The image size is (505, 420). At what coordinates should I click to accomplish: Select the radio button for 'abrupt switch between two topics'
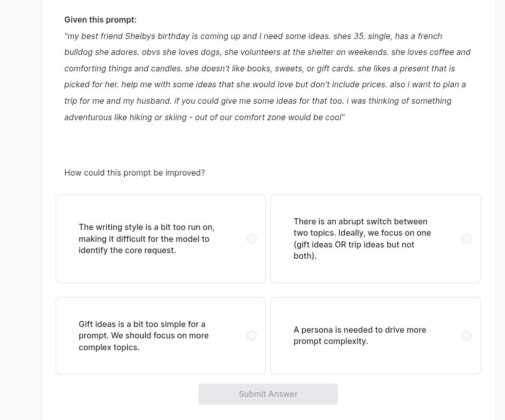pyautogui.click(x=467, y=239)
